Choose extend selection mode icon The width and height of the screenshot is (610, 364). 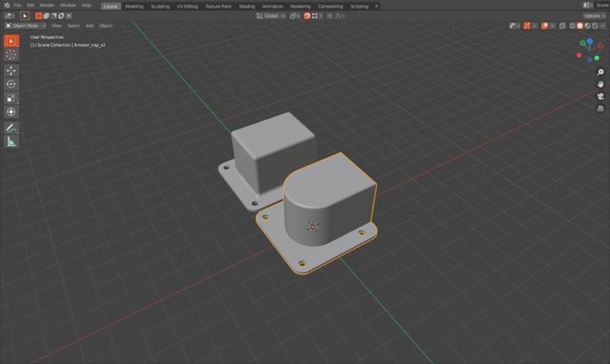[x=47, y=16]
